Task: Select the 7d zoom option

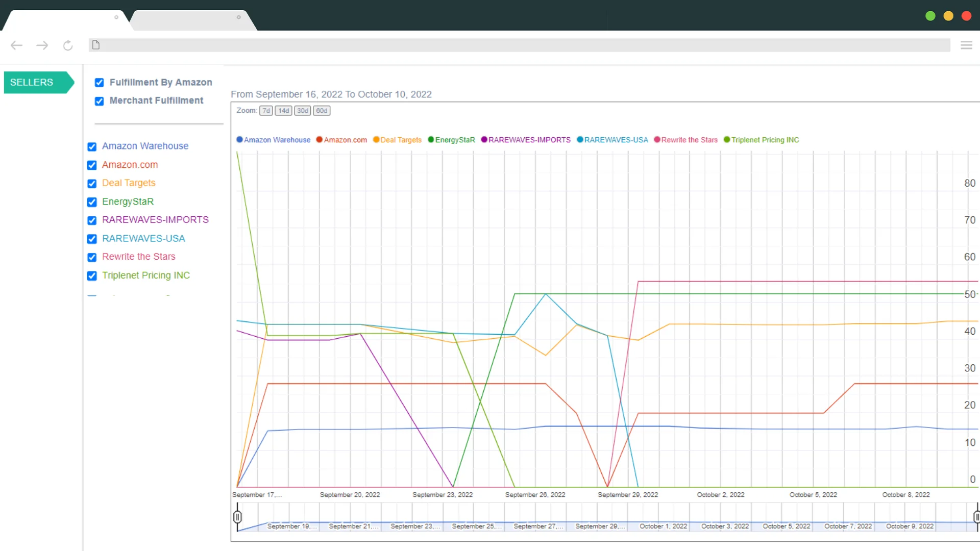Action: click(x=266, y=110)
